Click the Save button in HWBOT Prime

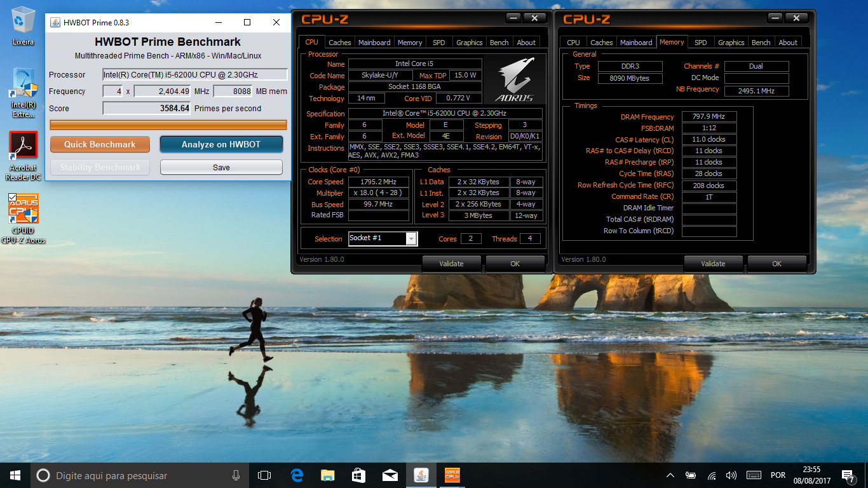tap(221, 167)
